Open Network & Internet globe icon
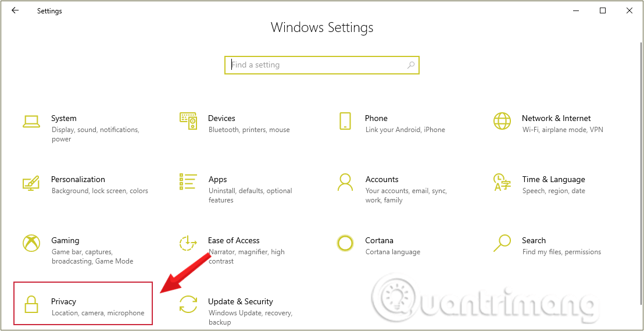Screen dimensions: 644x331 click(x=502, y=121)
